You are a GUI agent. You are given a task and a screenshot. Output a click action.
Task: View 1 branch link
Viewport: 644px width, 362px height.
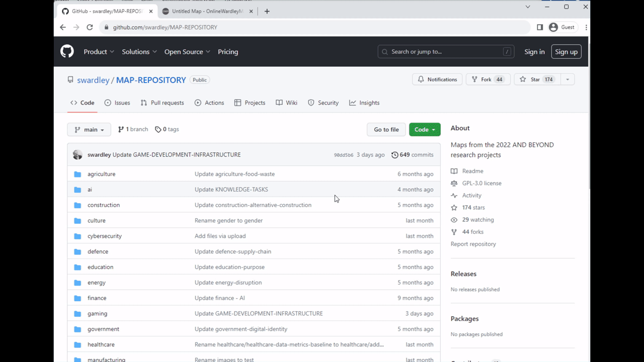pos(133,129)
